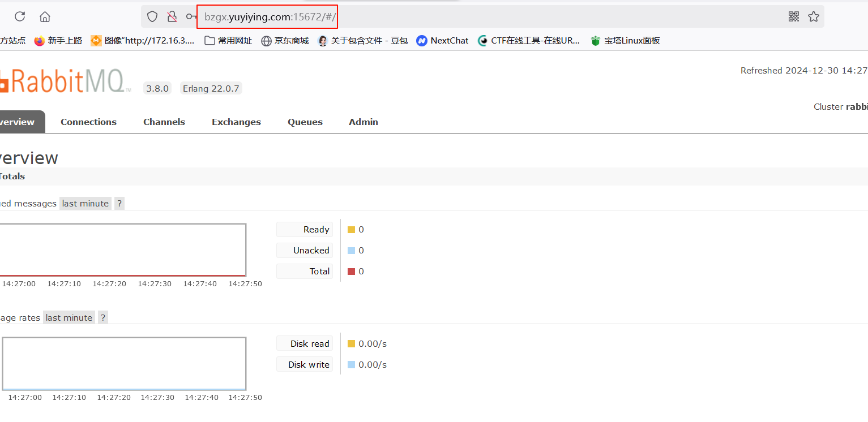Click the red Total color swatch
868x422 pixels.
click(x=351, y=272)
